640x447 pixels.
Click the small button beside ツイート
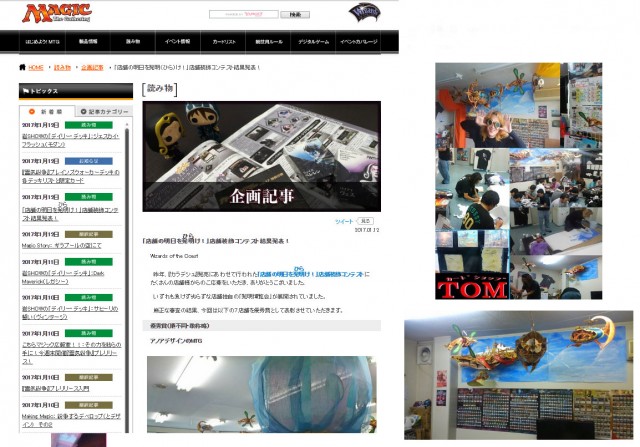[x=365, y=221]
